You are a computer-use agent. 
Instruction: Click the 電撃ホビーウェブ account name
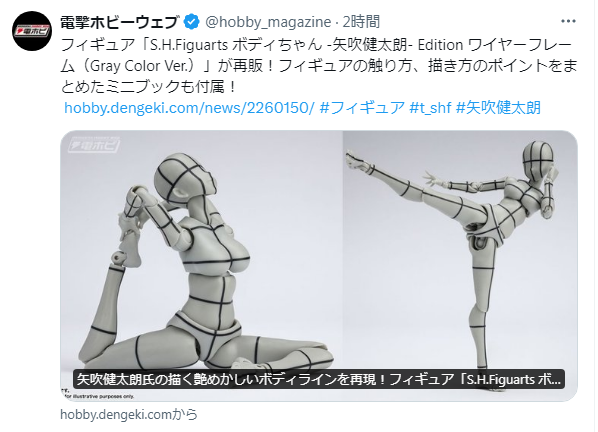tap(119, 22)
